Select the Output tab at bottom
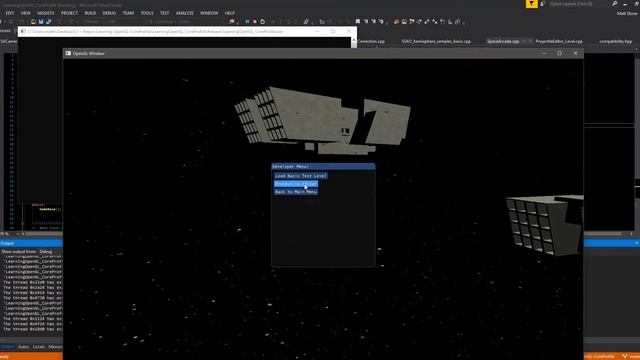The width and height of the screenshot is (640, 360). click(7, 347)
